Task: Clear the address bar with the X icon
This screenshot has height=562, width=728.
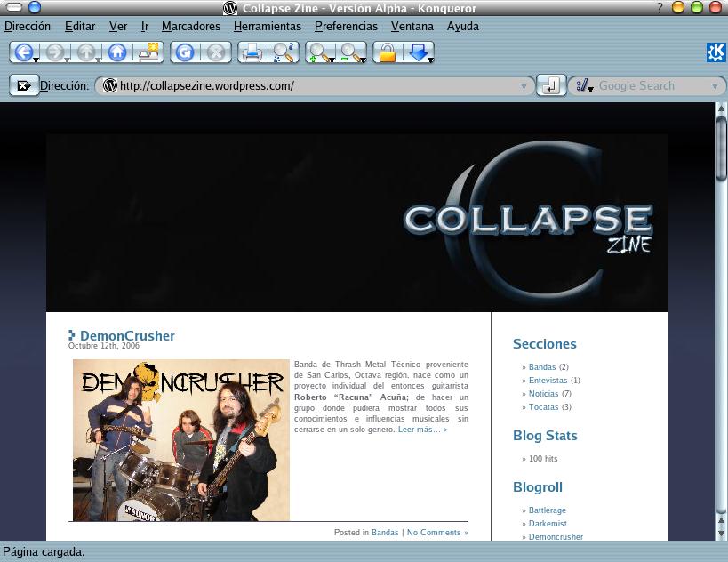Action: tap(24, 85)
